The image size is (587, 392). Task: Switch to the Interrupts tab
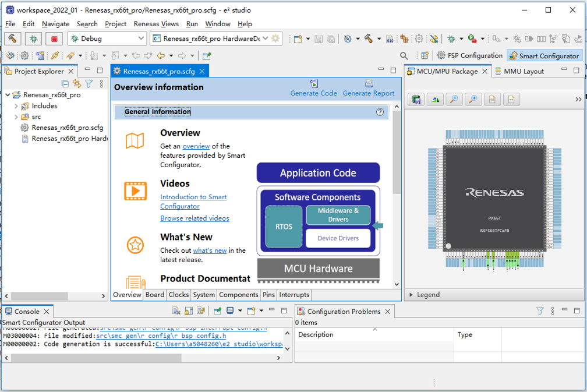(x=294, y=295)
